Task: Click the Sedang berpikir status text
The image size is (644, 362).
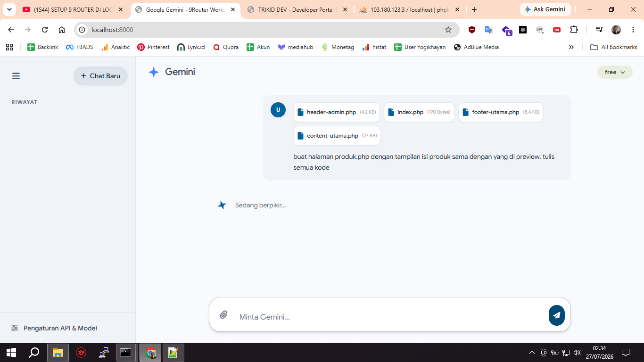Action: (261, 205)
